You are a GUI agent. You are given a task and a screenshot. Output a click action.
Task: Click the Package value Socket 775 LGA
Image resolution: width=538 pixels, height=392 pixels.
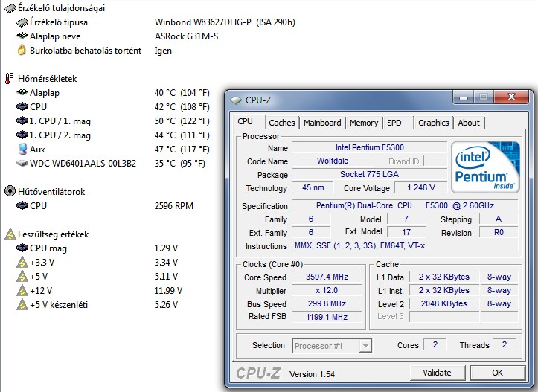(x=370, y=174)
